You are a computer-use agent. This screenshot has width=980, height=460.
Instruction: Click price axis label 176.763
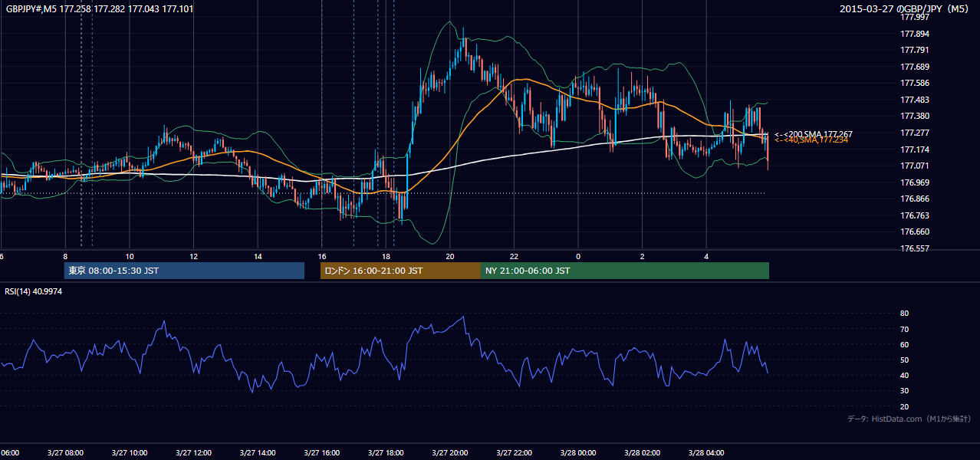click(x=914, y=215)
